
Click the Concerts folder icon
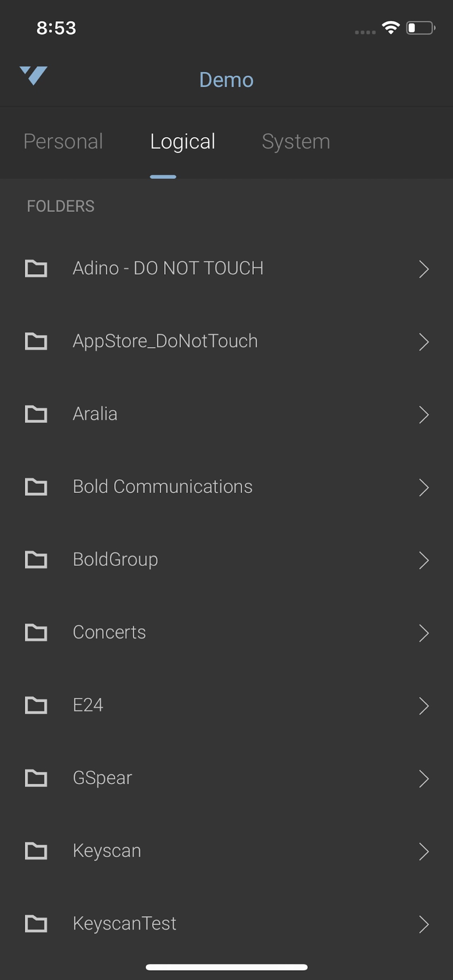tap(36, 633)
